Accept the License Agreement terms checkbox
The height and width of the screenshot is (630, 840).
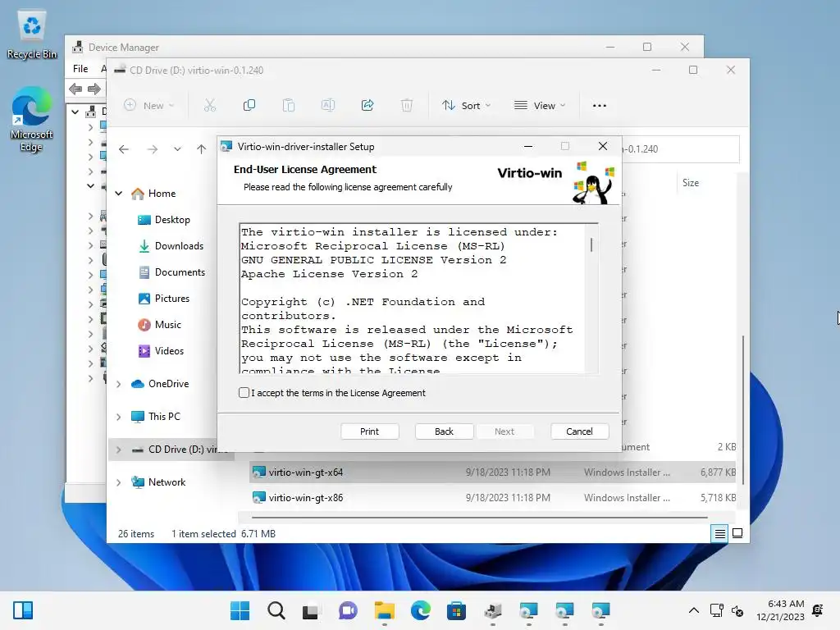(244, 393)
